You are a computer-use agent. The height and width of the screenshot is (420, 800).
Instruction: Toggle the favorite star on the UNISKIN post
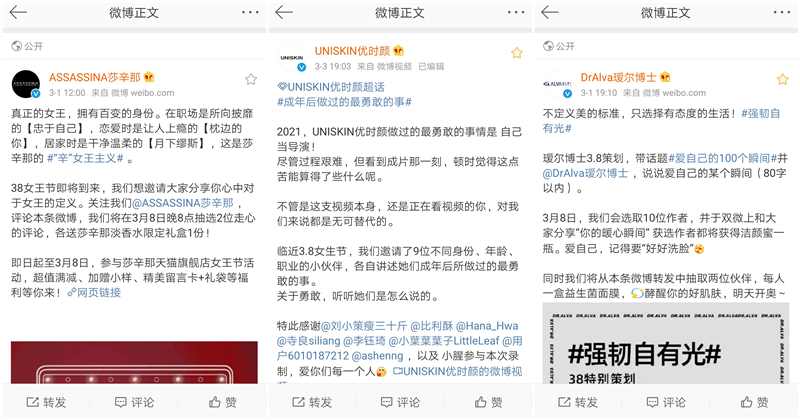coord(517,53)
